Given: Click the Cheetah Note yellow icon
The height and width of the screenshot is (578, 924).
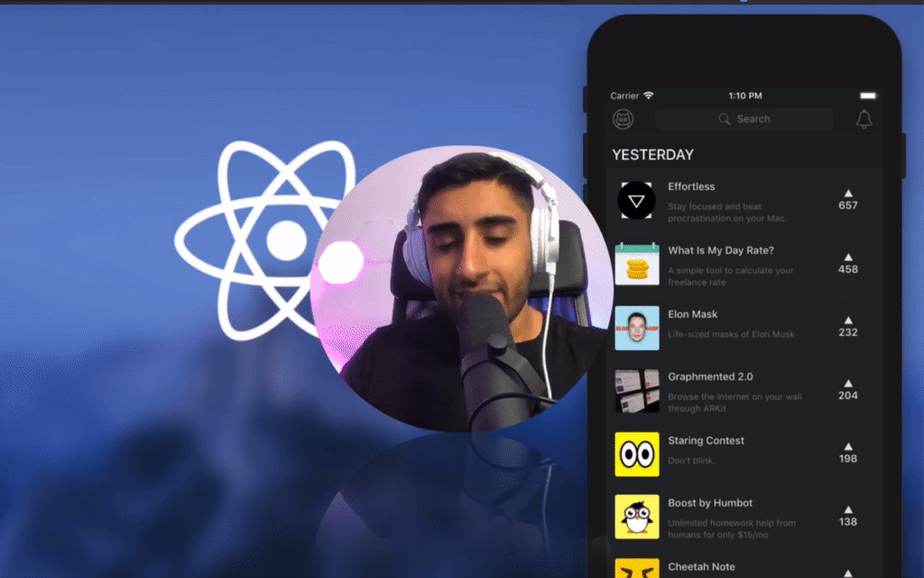Looking at the screenshot, I should click(x=637, y=571).
